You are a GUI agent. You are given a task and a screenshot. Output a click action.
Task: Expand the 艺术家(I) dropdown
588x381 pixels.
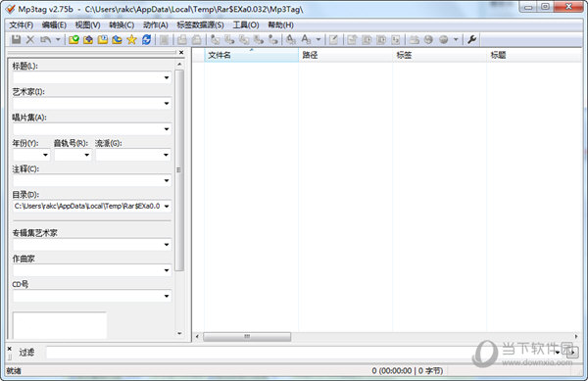(167, 104)
